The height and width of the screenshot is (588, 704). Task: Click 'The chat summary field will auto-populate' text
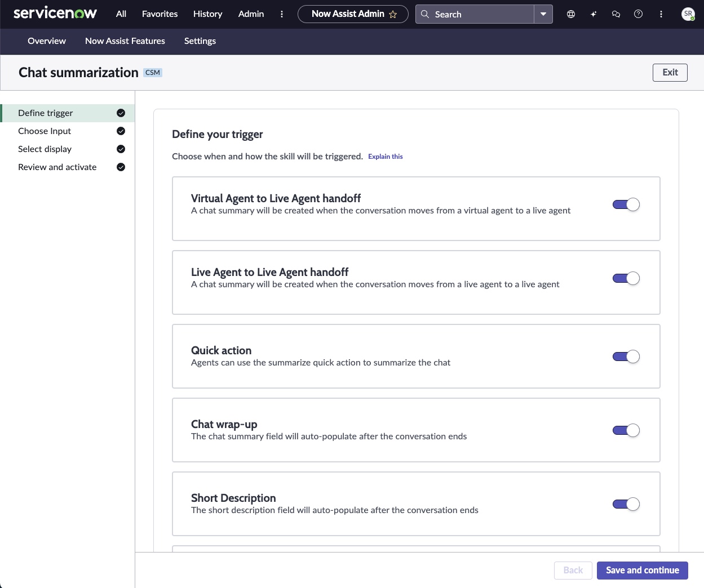point(329,436)
